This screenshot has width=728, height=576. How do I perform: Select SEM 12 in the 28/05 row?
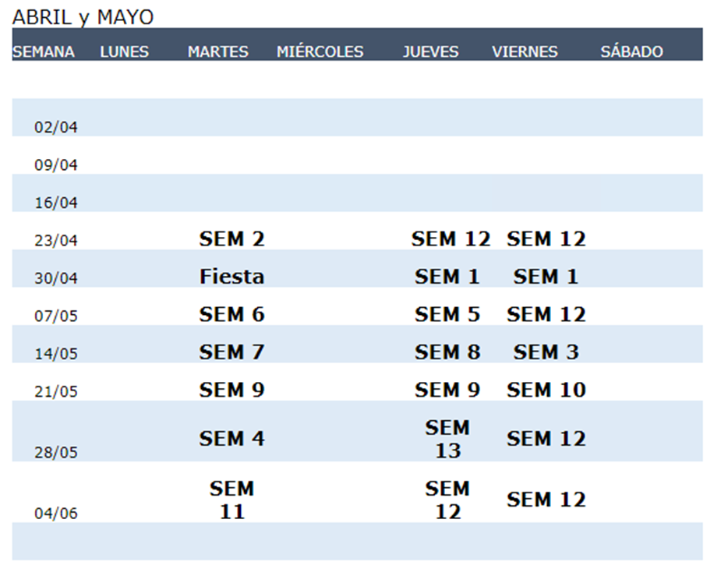(546, 439)
